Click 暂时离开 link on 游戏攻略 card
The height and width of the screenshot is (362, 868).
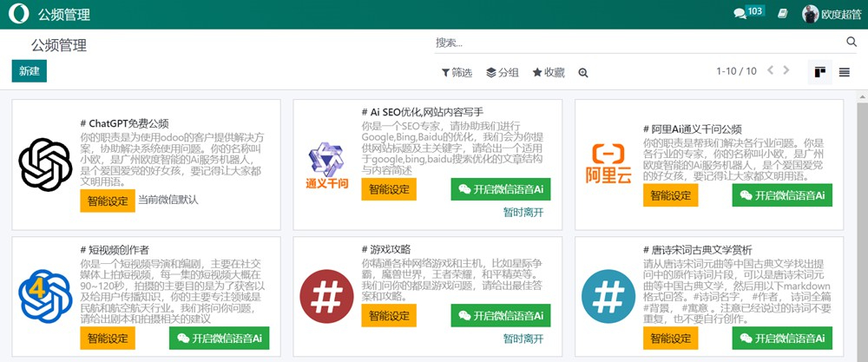pos(523,339)
